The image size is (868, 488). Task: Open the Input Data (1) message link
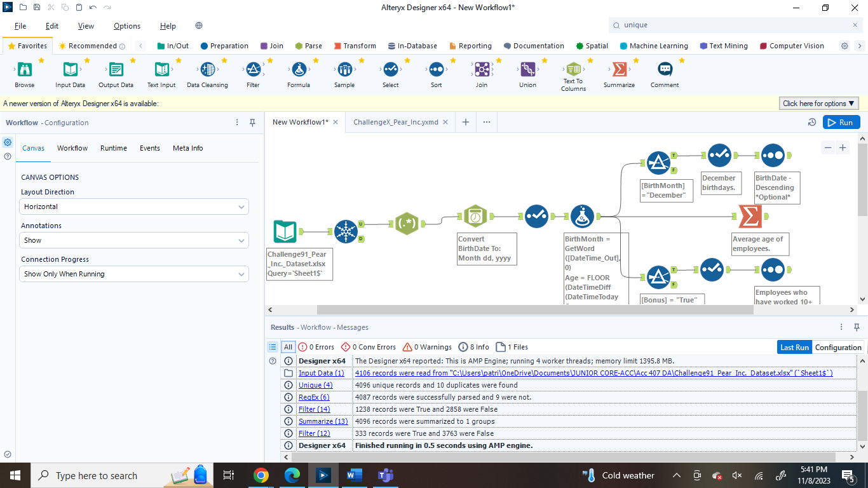coord(321,373)
